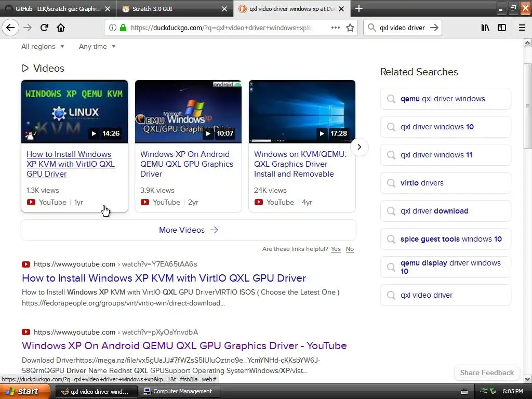Show site information icon in address bar

pos(112,28)
